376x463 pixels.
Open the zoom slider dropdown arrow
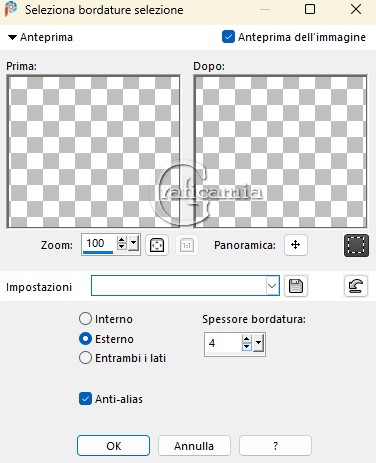pos(134,244)
